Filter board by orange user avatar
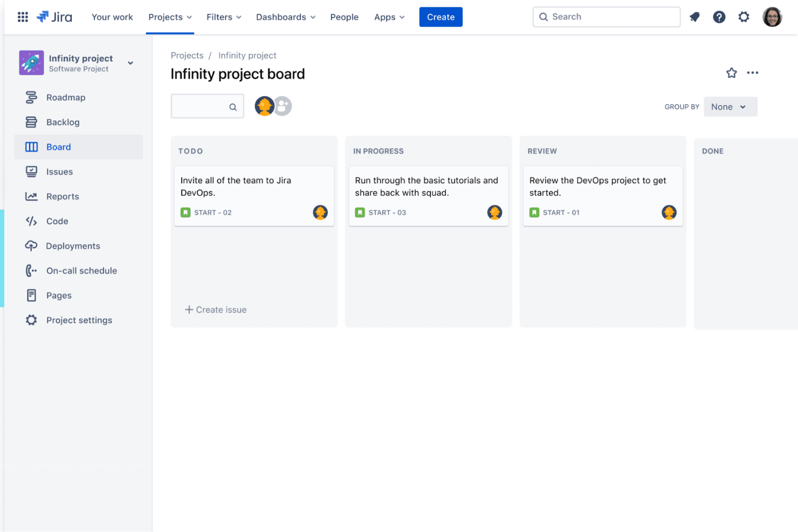This screenshot has width=798, height=532. click(x=264, y=106)
